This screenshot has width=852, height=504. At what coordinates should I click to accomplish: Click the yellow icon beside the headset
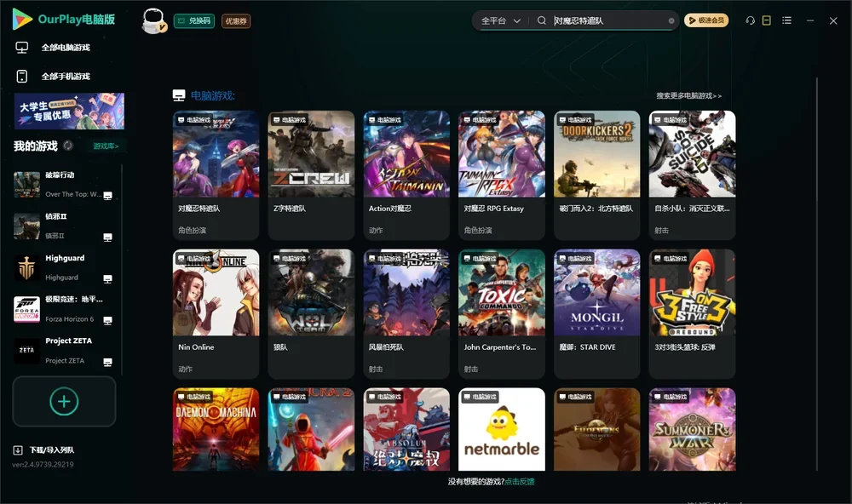[767, 20]
